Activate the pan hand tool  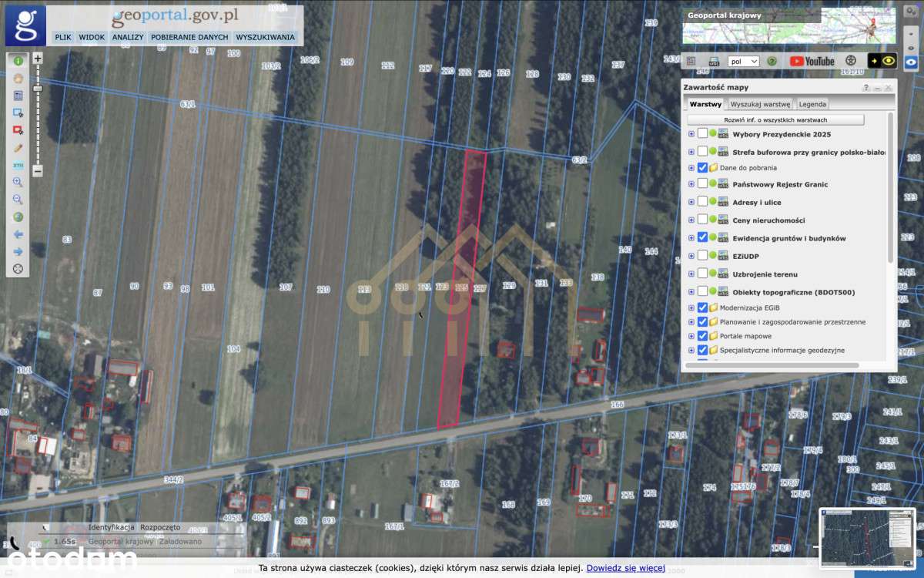click(18, 78)
